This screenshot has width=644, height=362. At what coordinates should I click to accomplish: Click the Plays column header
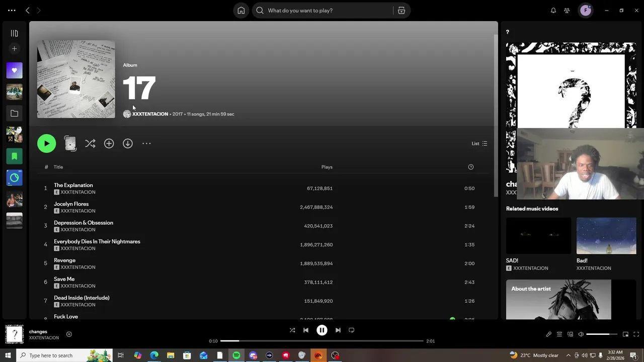point(327,167)
